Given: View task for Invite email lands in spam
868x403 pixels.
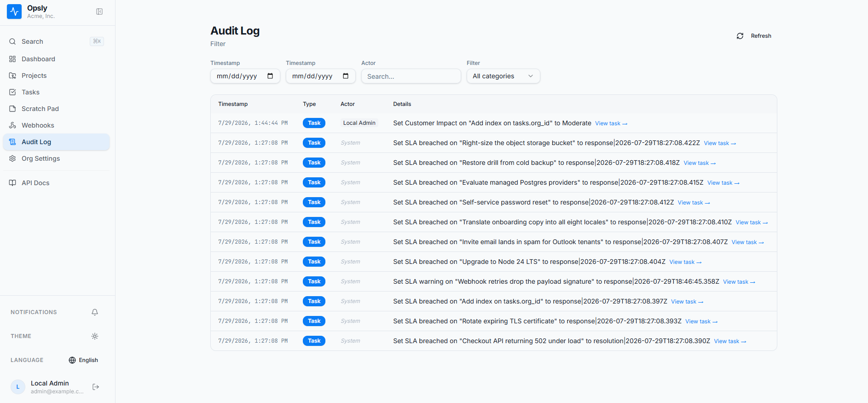Looking at the screenshot, I should [x=748, y=242].
